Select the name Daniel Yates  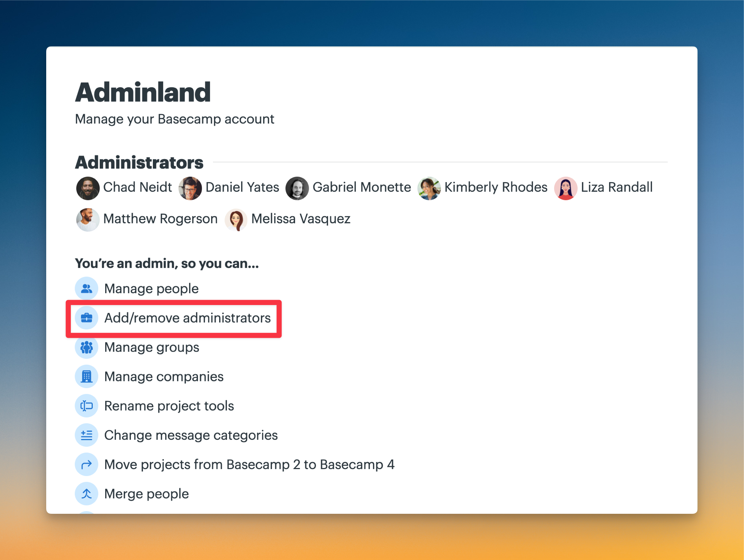pyautogui.click(x=242, y=187)
